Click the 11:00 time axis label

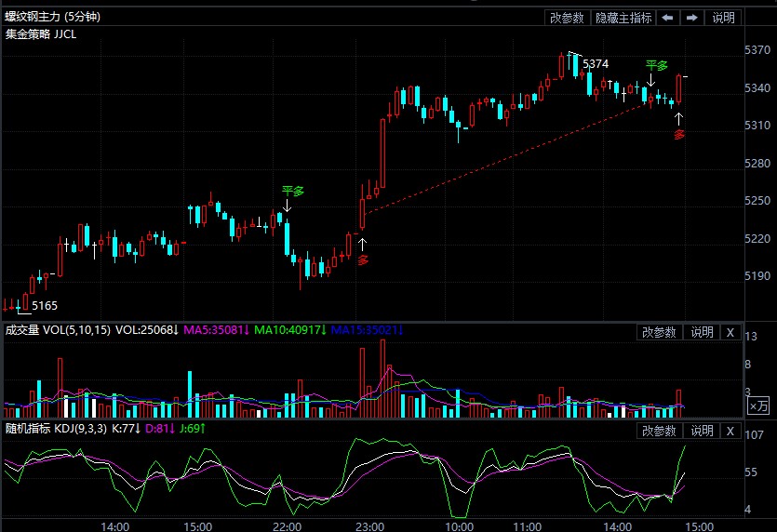tap(527, 526)
